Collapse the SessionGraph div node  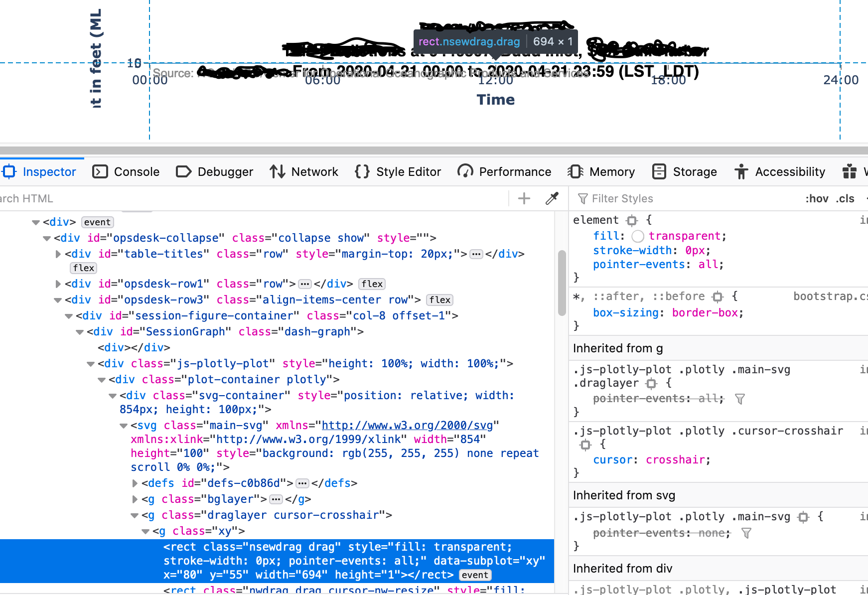pyautogui.click(x=80, y=332)
